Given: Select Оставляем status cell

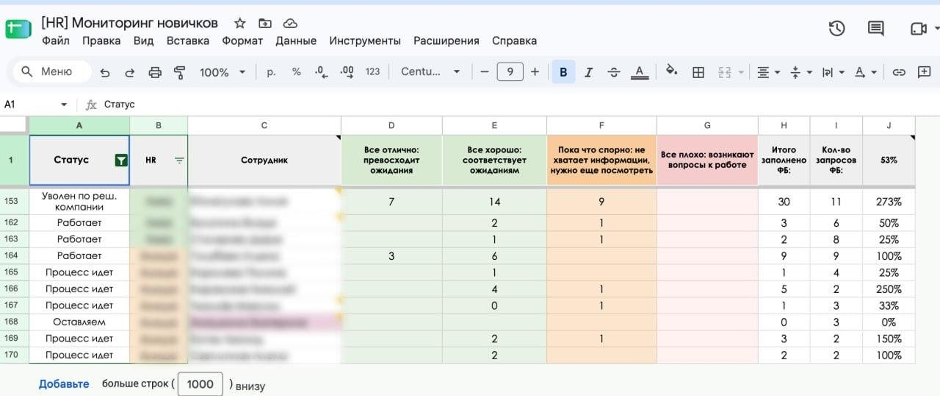Looking at the screenshot, I should [x=79, y=322].
